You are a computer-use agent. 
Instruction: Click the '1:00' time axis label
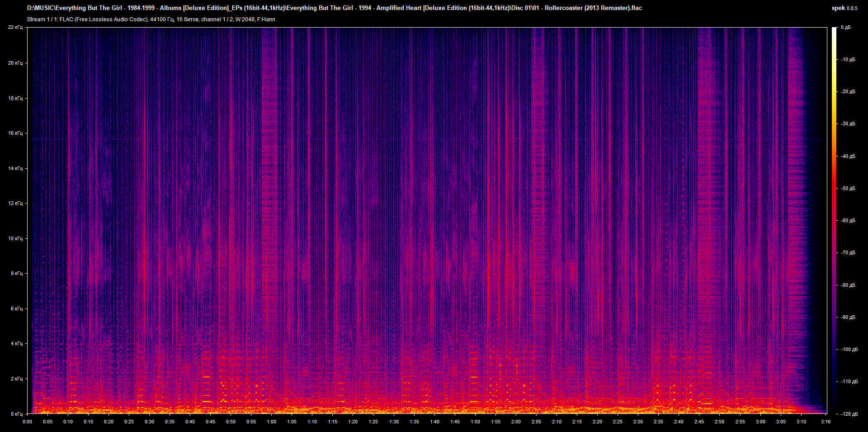coord(271,422)
